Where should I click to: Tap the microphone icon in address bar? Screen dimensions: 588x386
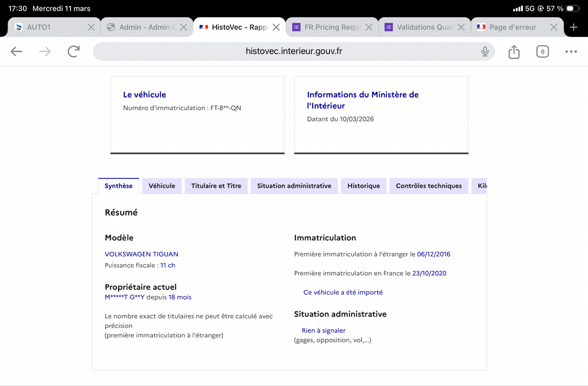coord(485,51)
